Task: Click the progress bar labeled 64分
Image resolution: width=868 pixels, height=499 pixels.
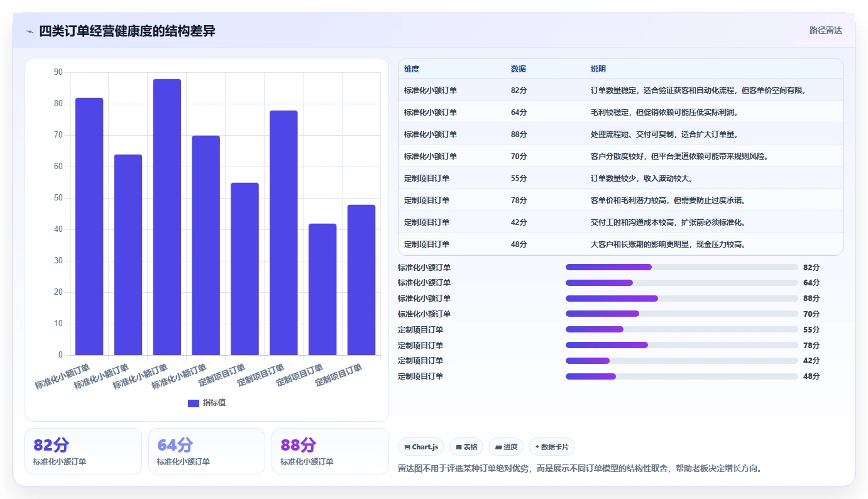Action: coord(682,283)
